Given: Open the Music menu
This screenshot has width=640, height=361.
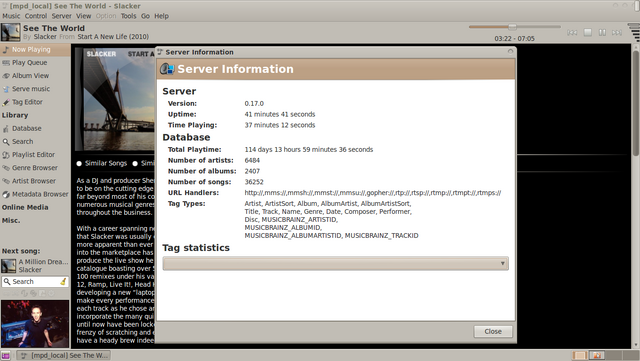Looking at the screenshot, I should pos(11,16).
